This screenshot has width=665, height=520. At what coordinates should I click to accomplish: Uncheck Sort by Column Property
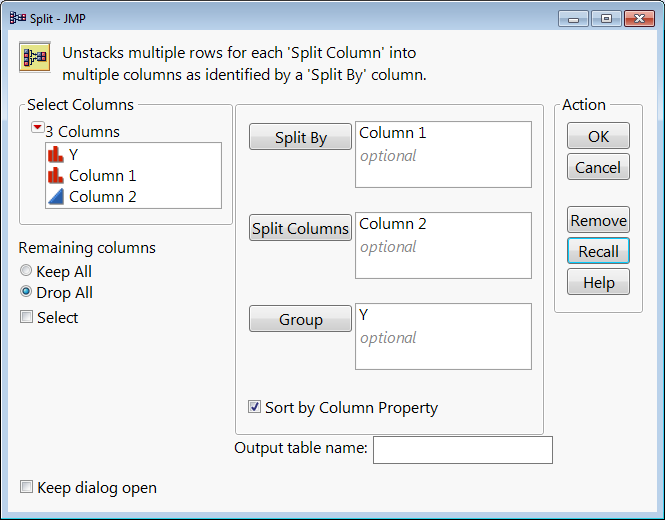(255, 407)
